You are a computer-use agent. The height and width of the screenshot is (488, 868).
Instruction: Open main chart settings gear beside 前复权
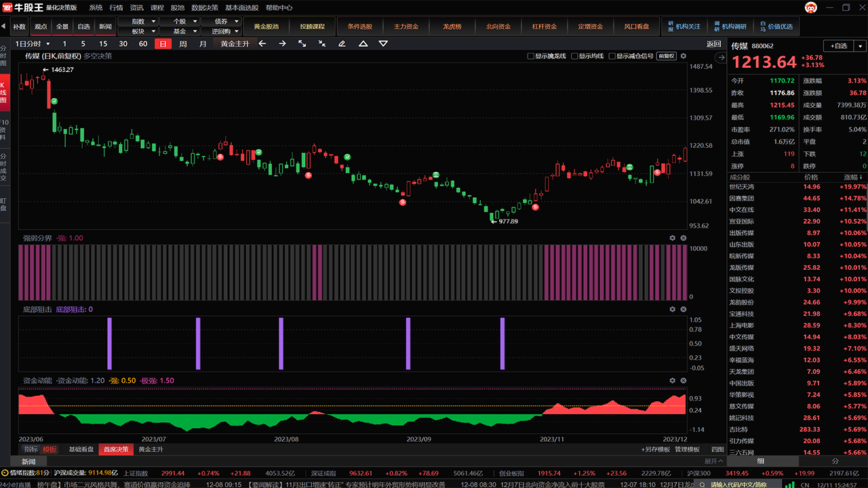[x=684, y=56]
